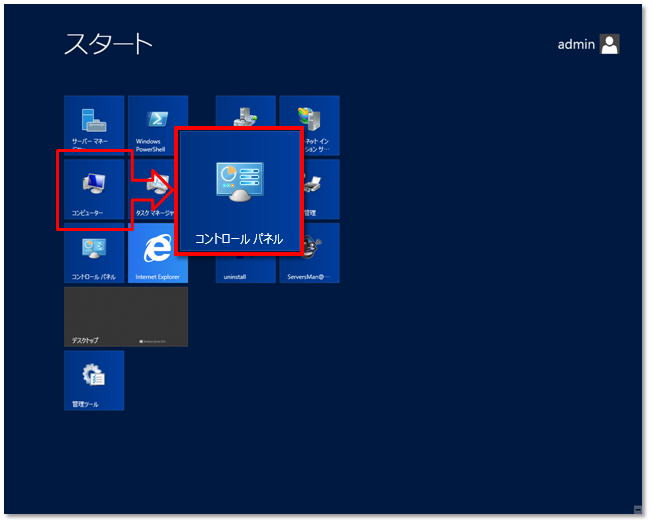This screenshot has height=524, width=652.
Task: Click the user avatar picture
Action: 610,44
